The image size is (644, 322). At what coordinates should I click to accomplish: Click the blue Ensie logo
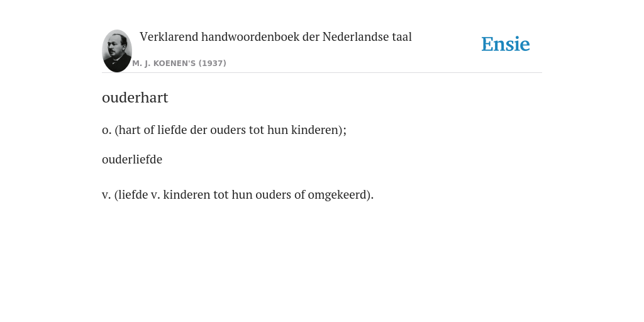click(506, 44)
